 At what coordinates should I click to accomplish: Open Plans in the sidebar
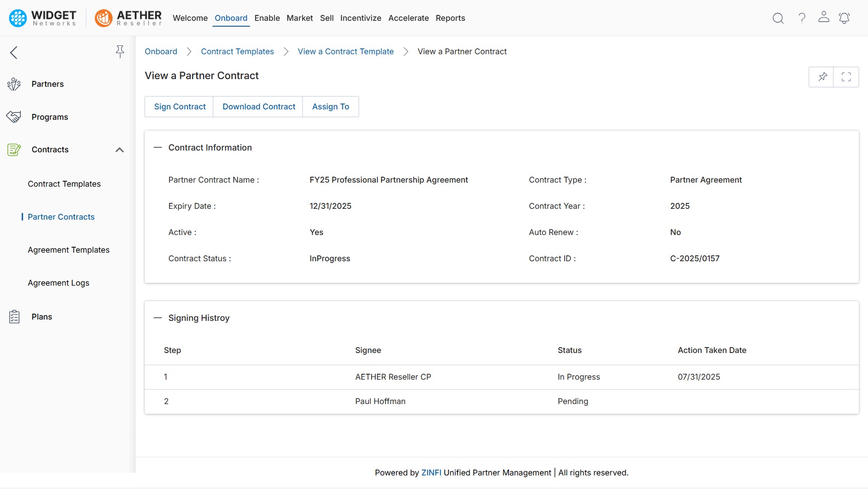(42, 316)
